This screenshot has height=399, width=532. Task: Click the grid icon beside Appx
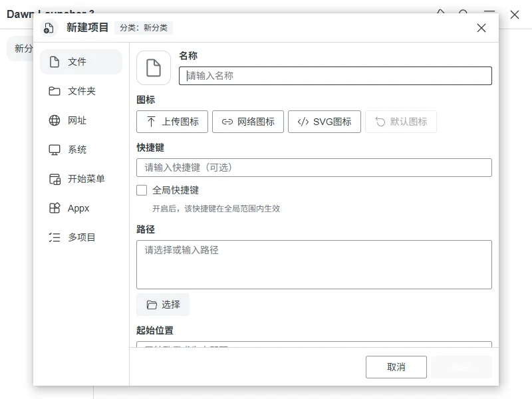pyautogui.click(x=55, y=208)
